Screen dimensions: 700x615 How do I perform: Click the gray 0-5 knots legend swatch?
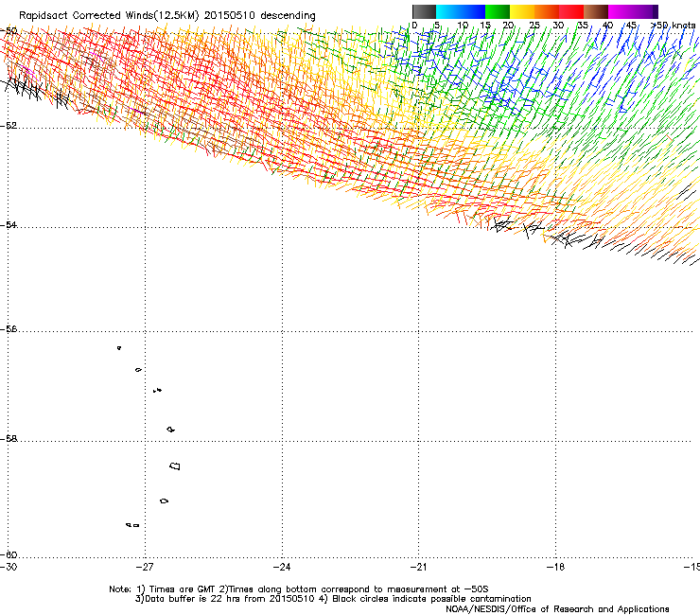(x=424, y=11)
